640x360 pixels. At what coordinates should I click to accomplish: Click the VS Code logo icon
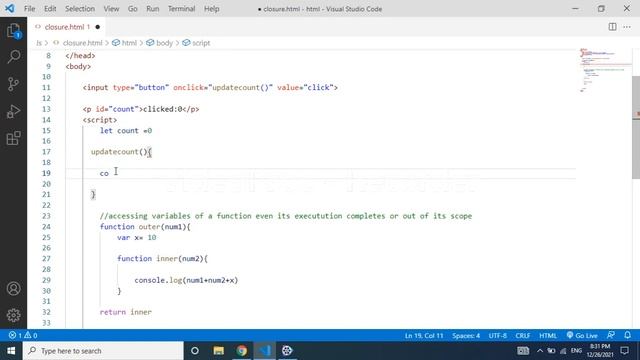point(9,8)
